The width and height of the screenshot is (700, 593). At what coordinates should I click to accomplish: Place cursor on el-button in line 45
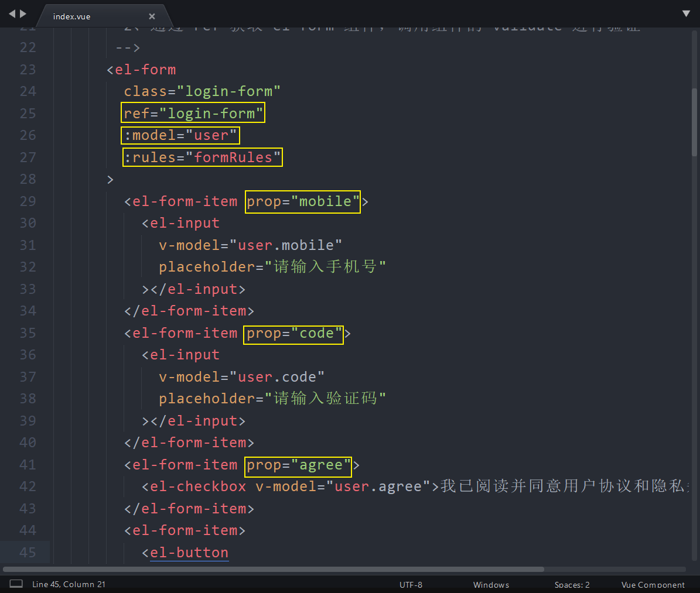[189, 553]
